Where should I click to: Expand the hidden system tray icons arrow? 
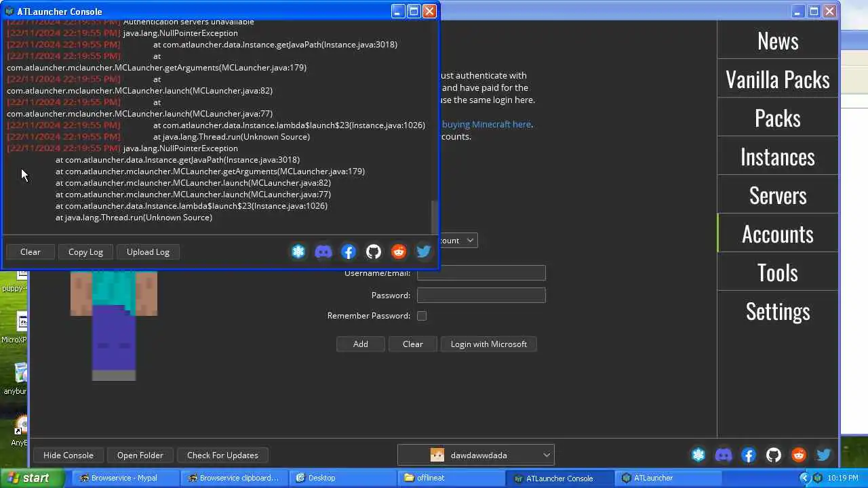(804, 479)
